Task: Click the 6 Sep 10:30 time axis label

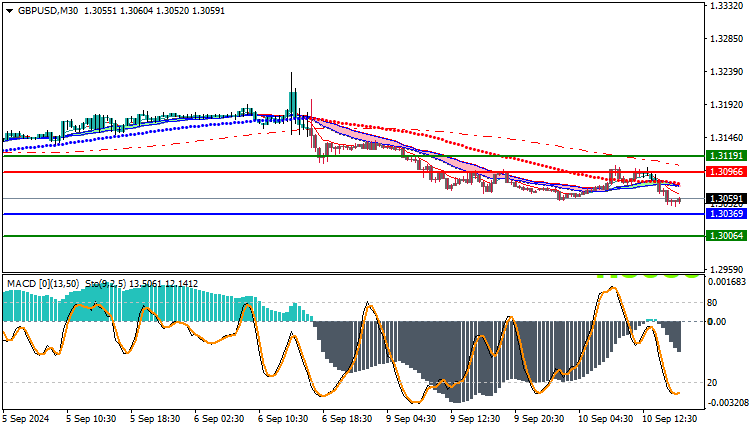Action: tap(283, 419)
